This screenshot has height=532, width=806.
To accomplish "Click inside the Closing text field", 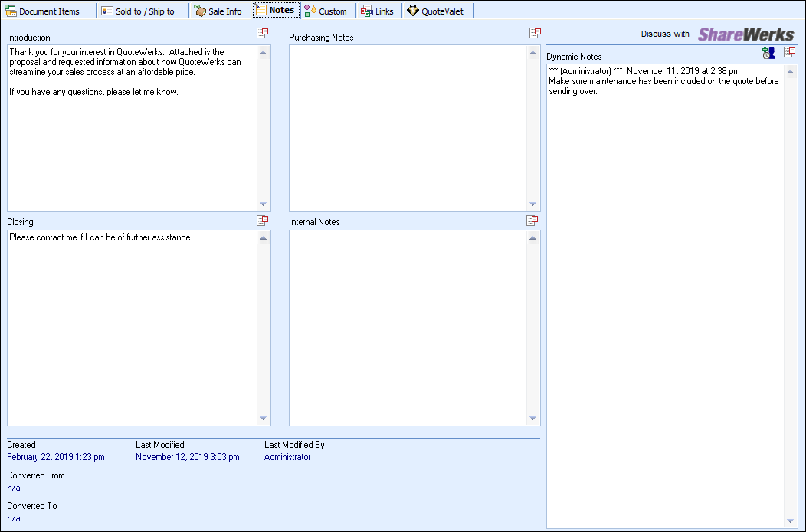I will (x=132, y=328).
